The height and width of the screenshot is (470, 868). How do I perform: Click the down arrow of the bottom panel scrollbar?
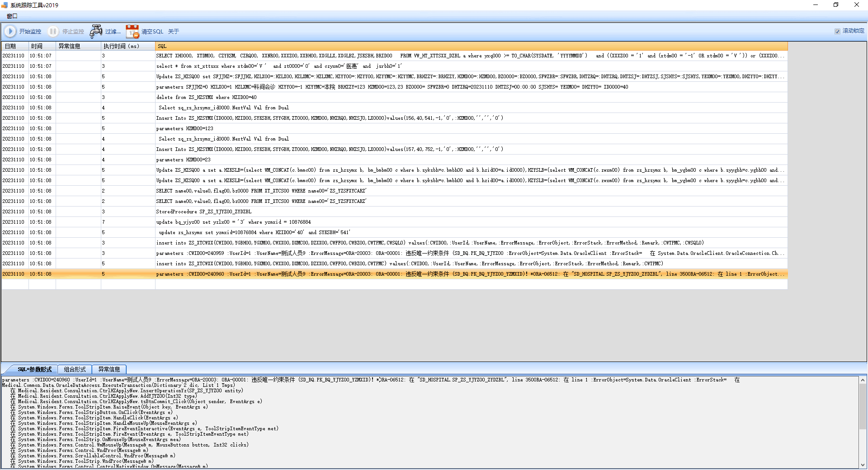tap(863, 465)
